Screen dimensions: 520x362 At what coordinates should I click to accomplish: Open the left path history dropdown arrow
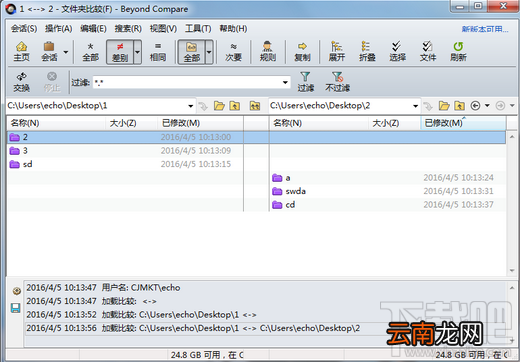click(x=191, y=106)
